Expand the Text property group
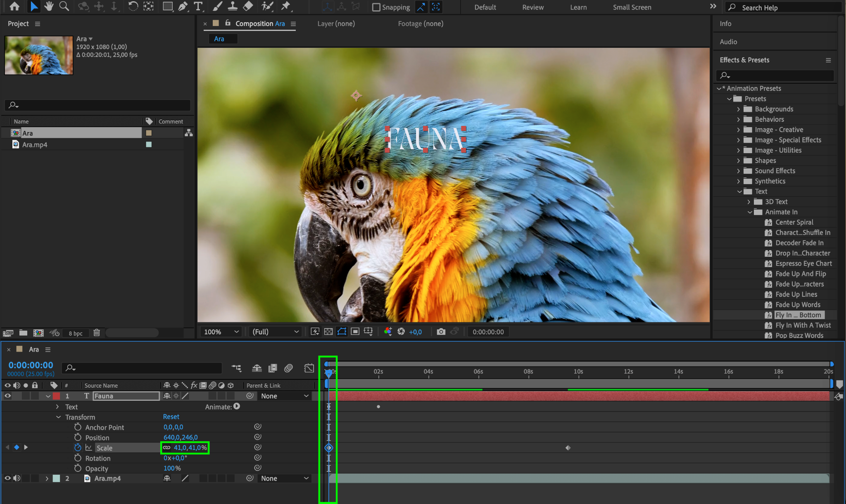The width and height of the screenshot is (846, 504). [57, 407]
